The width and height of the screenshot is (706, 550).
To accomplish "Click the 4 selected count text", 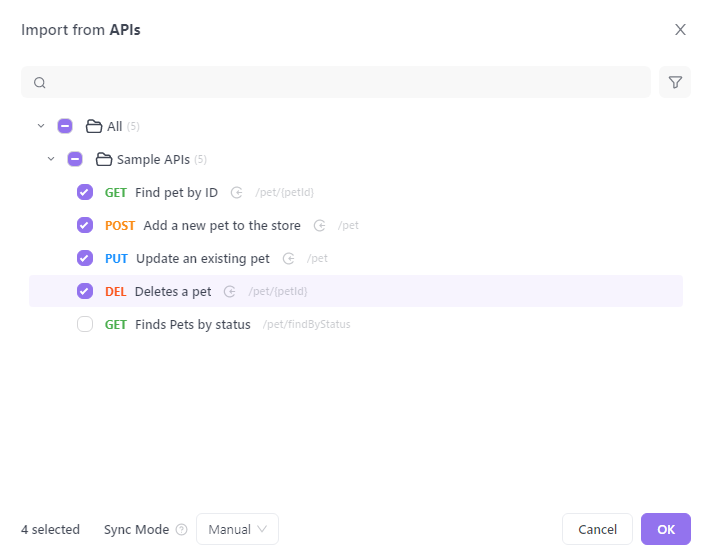I will (x=50, y=529).
